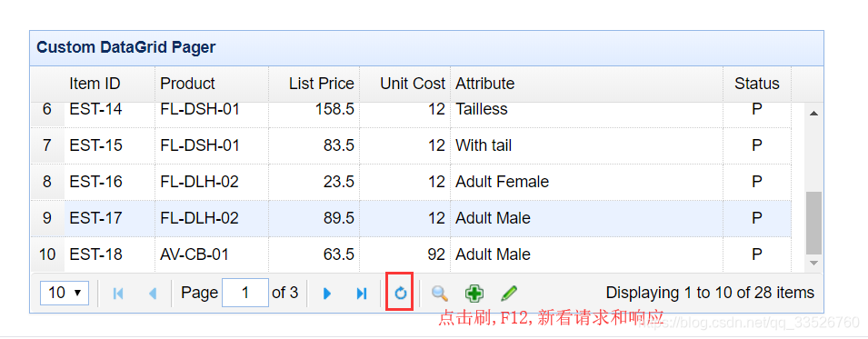Go to the previous page
Viewport: 868px width, 339px height.
pos(153,293)
